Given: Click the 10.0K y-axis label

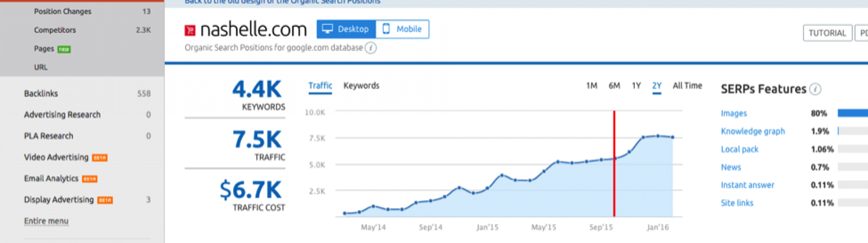Looking at the screenshot, I should coord(315,113).
